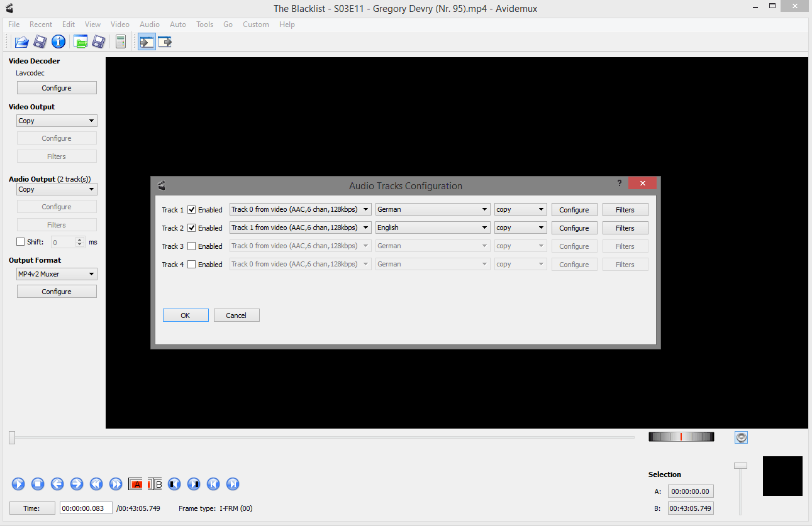
Task: Jump to last frame of video
Action: click(233, 484)
